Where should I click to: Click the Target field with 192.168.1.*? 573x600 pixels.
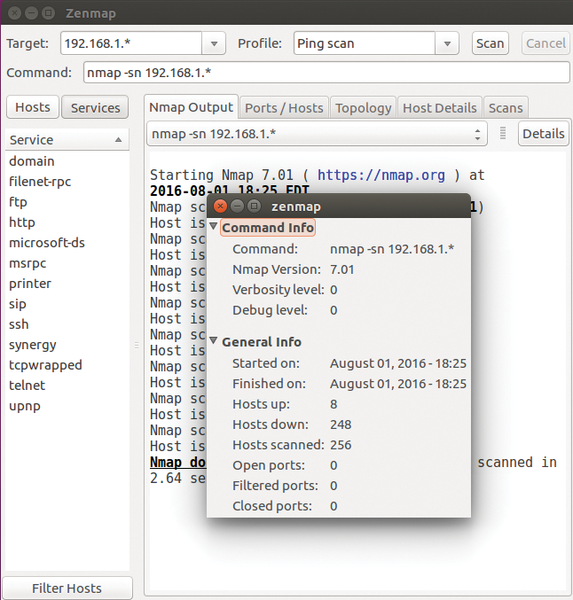(x=131, y=44)
